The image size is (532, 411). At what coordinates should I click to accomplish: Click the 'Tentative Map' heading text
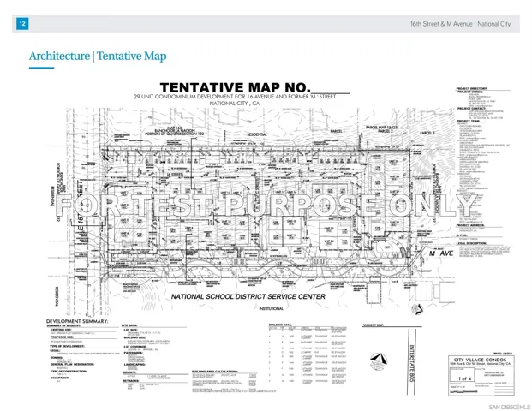pyautogui.click(x=132, y=56)
